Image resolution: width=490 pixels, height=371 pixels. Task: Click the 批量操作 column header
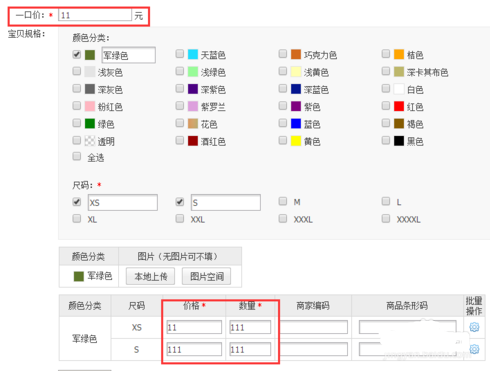474,306
